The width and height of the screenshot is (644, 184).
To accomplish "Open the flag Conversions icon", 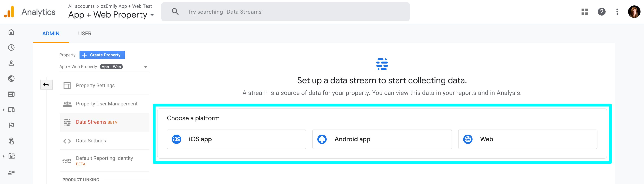I will [x=11, y=125].
